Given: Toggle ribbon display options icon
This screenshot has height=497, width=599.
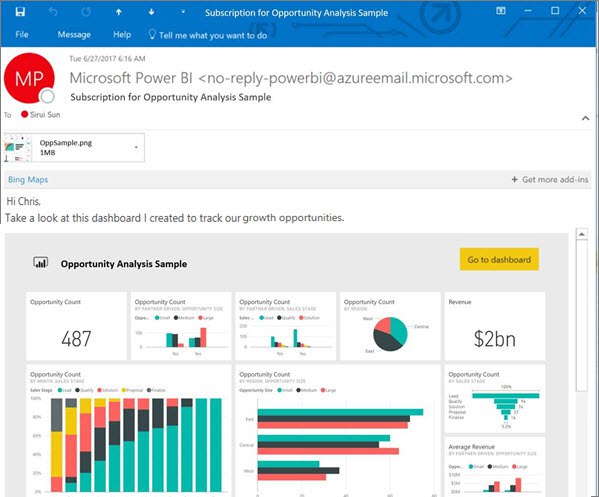Looking at the screenshot, I should (501, 11).
